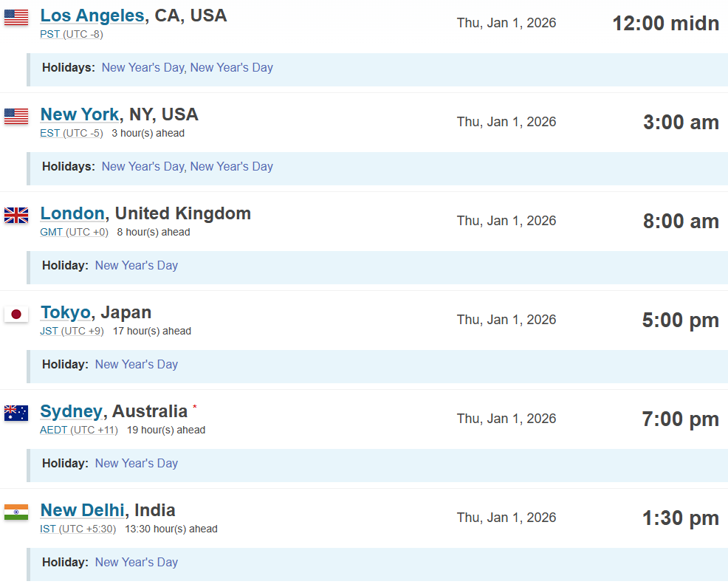728x587 pixels.
Task: Click the EST time zone abbreviation
Action: (x=48, y=133)
